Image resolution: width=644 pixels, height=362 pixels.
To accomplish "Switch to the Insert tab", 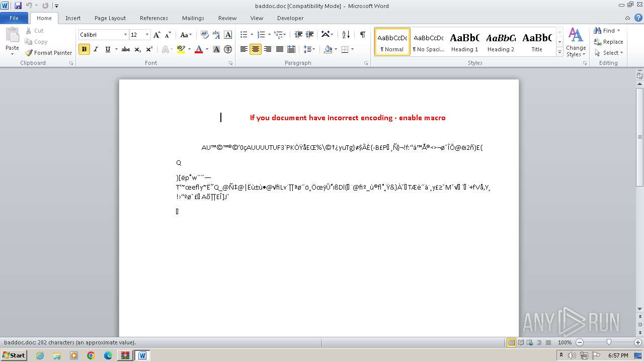I will [73, 18].
